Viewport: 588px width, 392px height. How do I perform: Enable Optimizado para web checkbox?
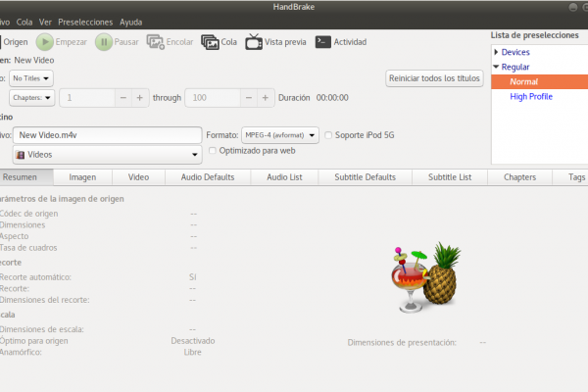(x=213, y=150)
